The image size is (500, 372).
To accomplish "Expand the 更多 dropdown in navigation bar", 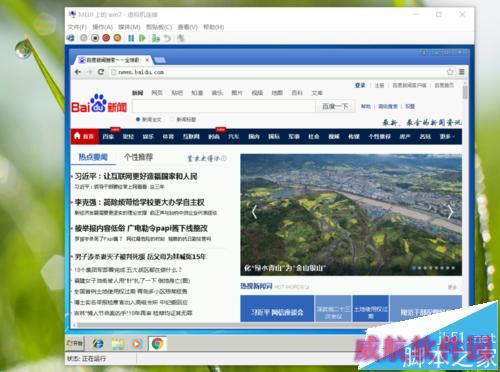I will 447,136.
